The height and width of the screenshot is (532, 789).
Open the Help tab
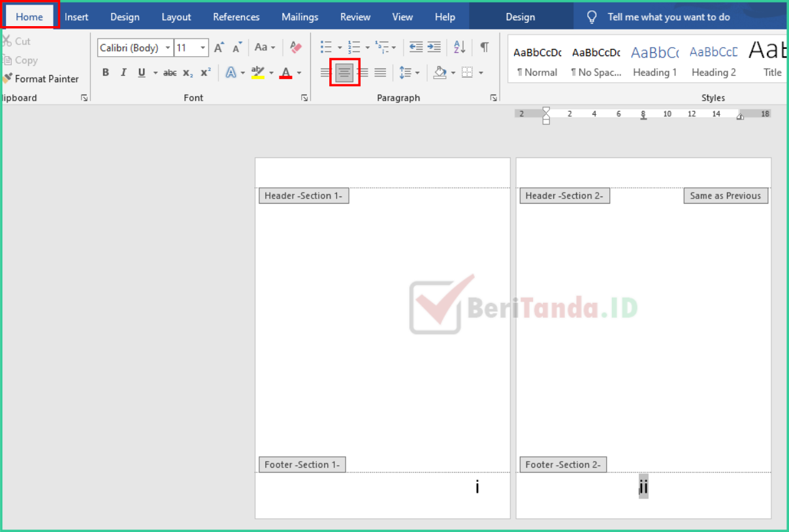coord(445,17)
